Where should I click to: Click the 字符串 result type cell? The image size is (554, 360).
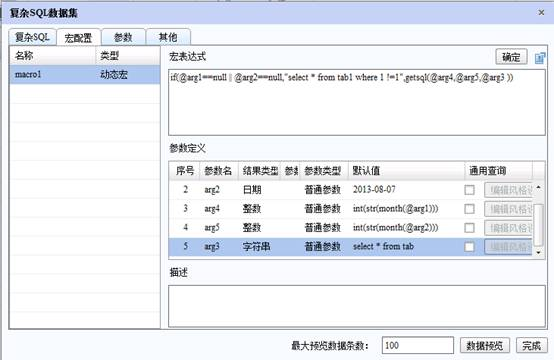click(x=257, y=247)
